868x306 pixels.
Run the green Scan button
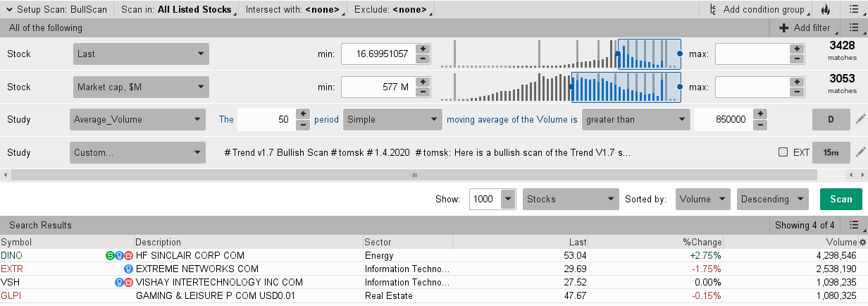[841, 199]
